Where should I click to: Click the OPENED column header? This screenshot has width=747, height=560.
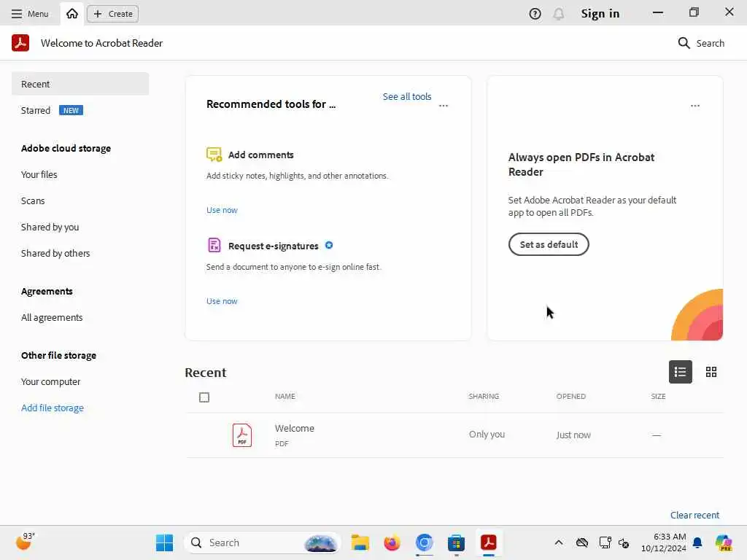click(570, 396)
